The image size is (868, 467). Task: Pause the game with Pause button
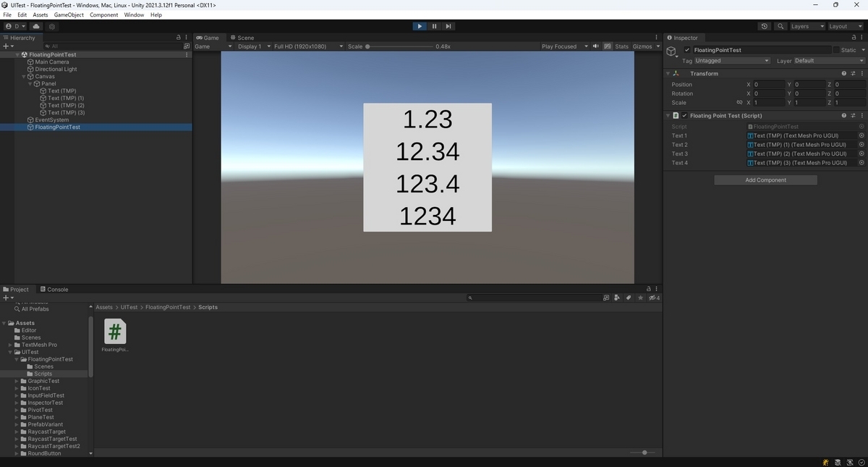tap(434, 26)
